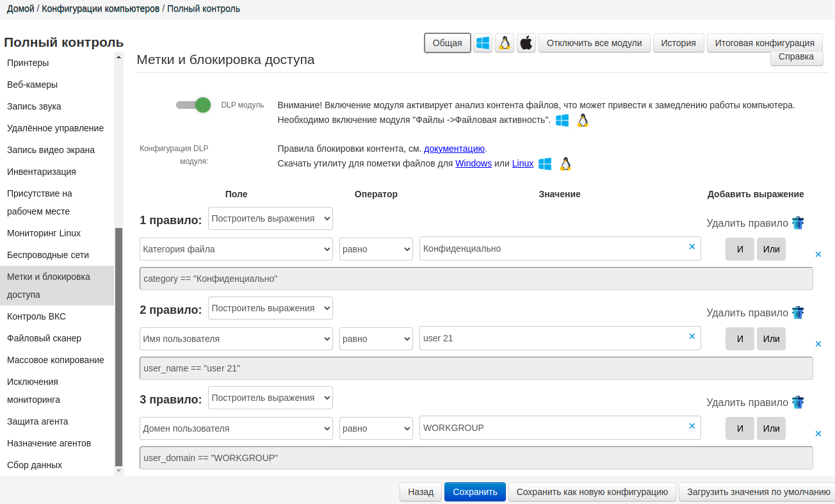The width and height of the screenshot is (835, 504).
Task: Select "Контроль ВКС" sidebar item
Action: pyautogui.click(x=36, y=316)
